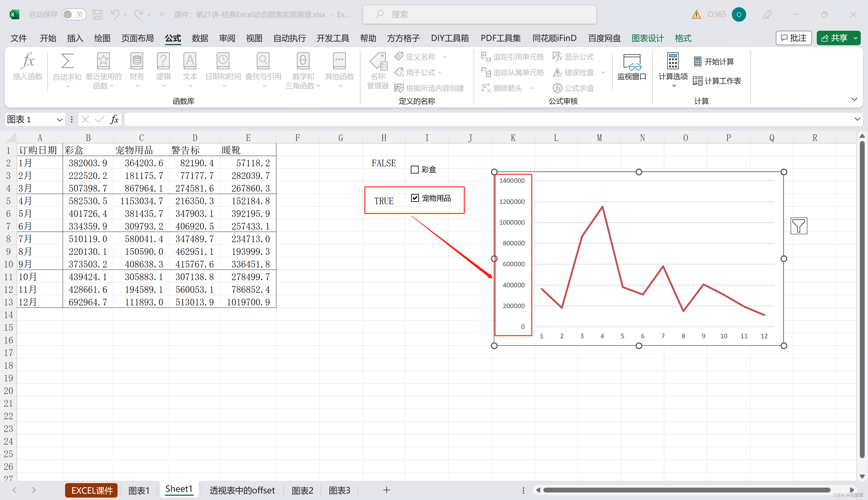Expand the Remove Arrows (删除箭头) dropdown arrow
This screenshot has height=500, width=868.
532,88
